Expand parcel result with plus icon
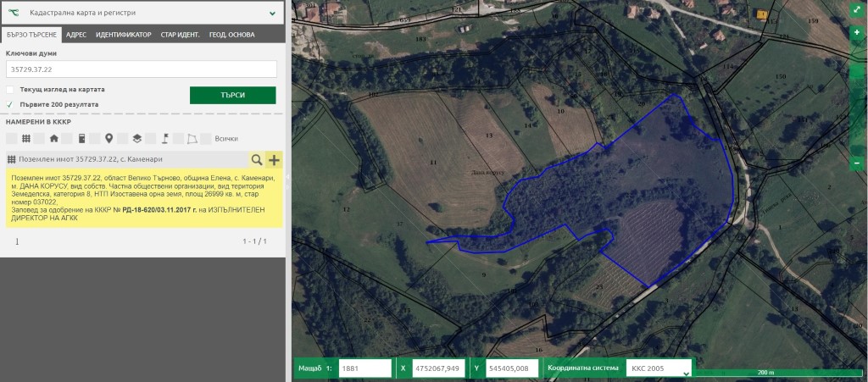The width and height of the screenshot is (868, 382). (x=274, y=159)
